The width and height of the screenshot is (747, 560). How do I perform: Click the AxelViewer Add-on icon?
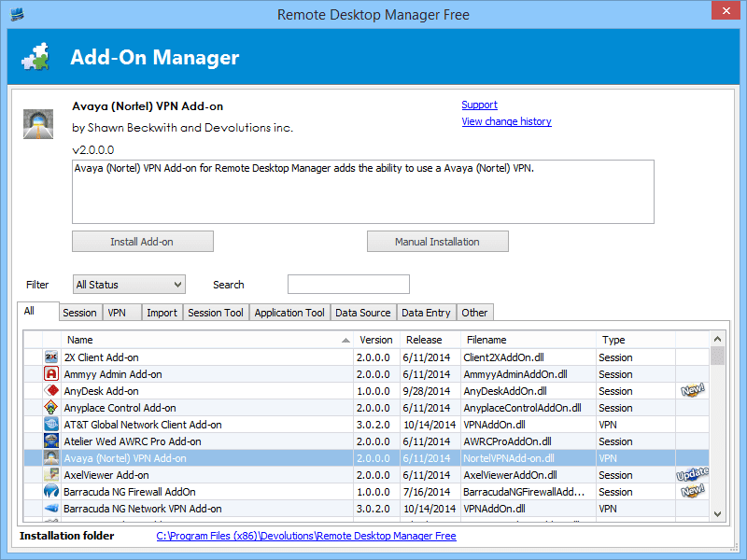tap(51, 475)
